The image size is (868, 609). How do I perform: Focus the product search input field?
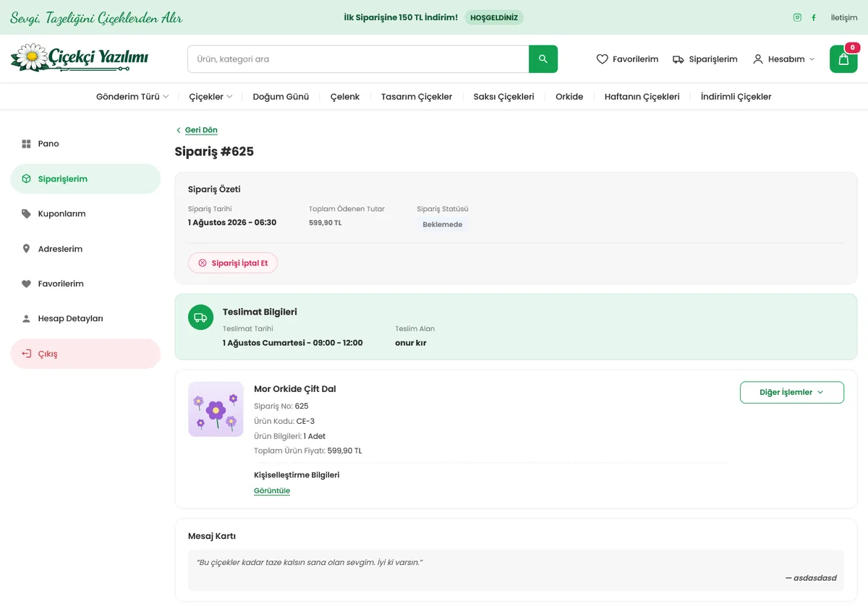point(359,59)
